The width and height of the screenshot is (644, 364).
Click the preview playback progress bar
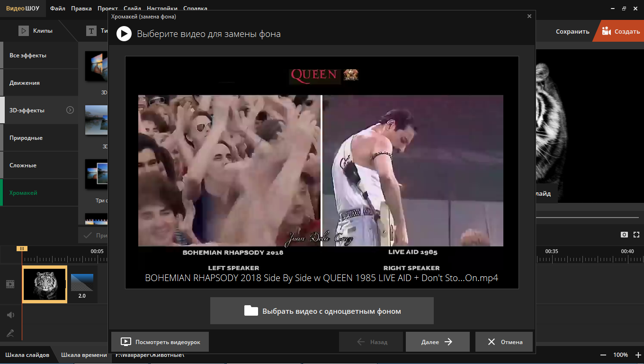tap(587, 218)
